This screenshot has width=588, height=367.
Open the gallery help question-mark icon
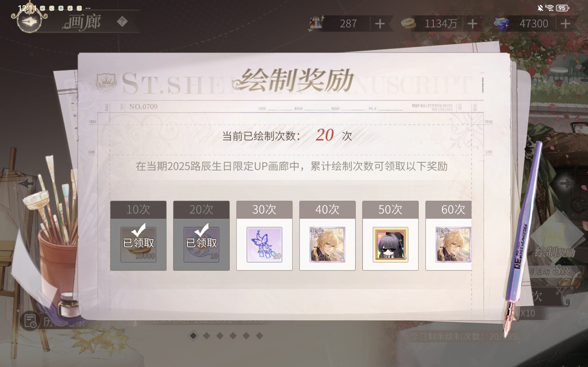tap(122, 22)
